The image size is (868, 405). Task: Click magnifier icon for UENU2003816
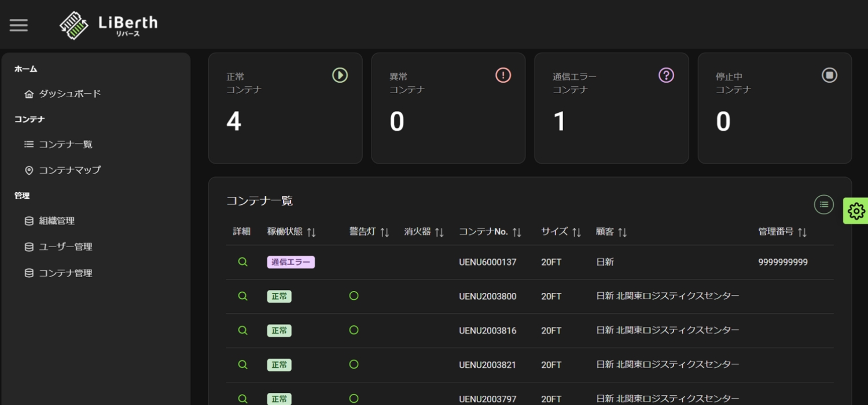243,330
